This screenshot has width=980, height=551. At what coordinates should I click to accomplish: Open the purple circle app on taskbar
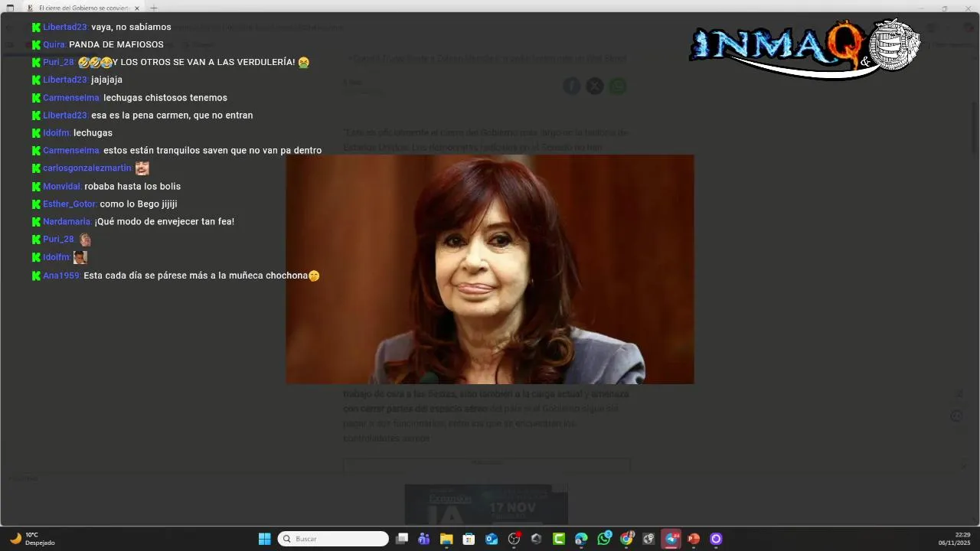coord(716,539)
